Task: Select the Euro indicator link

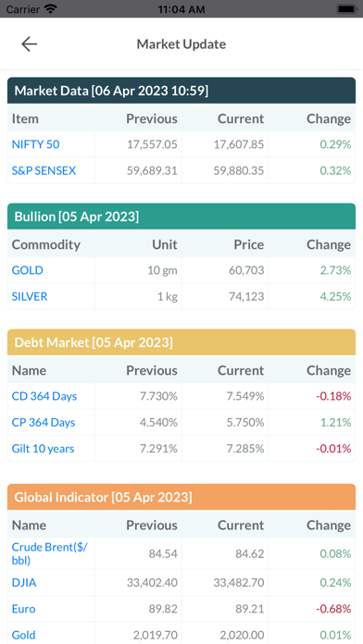Action: pos(23,609)
